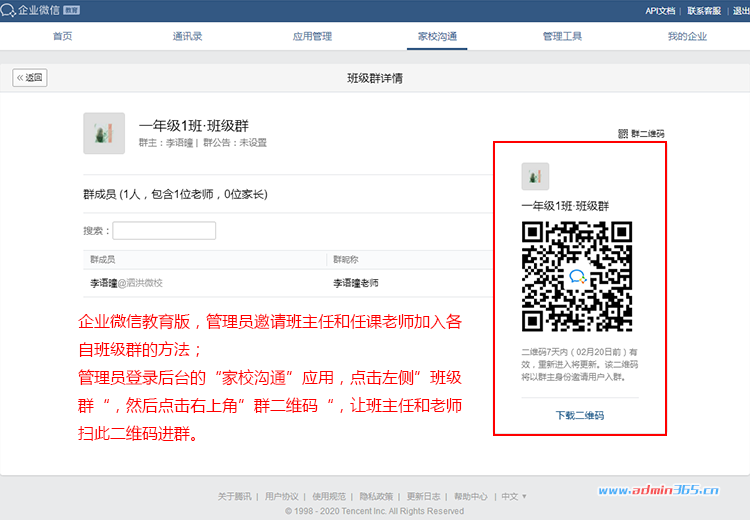The width and height of the screenshot is (750, 520).
Task: Open the API文档 link
Action: pos(660,11)
